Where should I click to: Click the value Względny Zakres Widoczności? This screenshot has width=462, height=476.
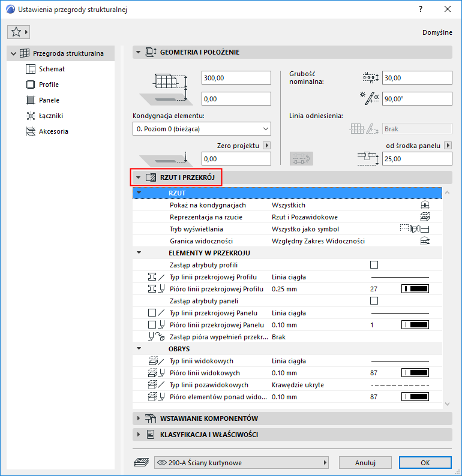[x=318, y=241]
